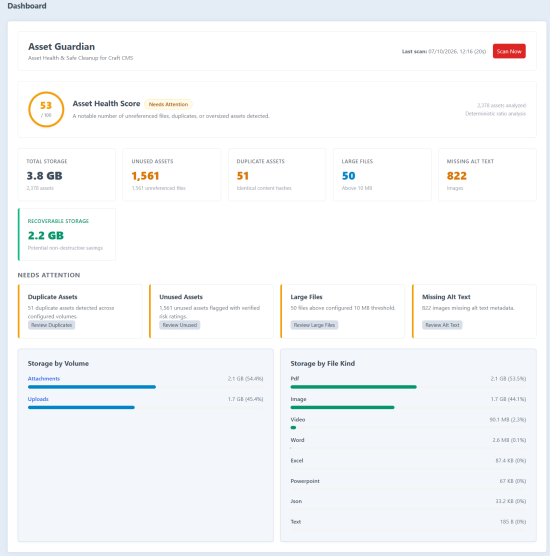Click the Pdf '2.1 GB (53.5%)' value
Image resolution: width=550 pixels, height=556 pixels.
[x=508, y=379]
